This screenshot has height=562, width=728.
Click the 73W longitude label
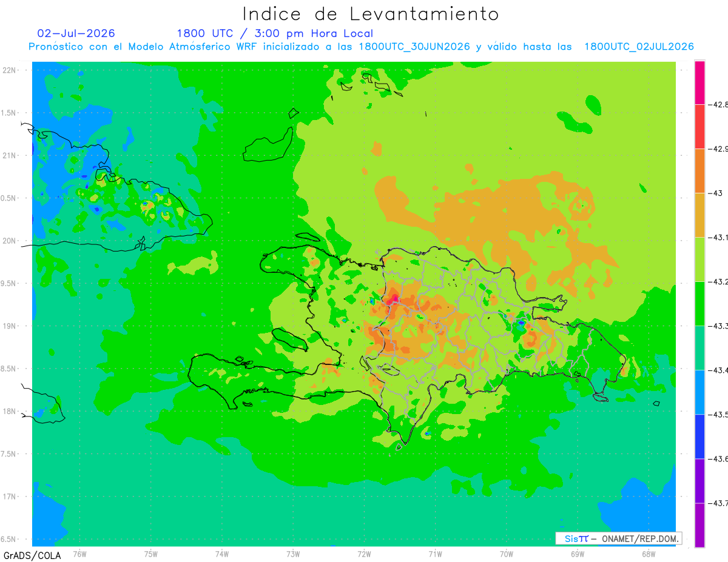tap(293, 553)
